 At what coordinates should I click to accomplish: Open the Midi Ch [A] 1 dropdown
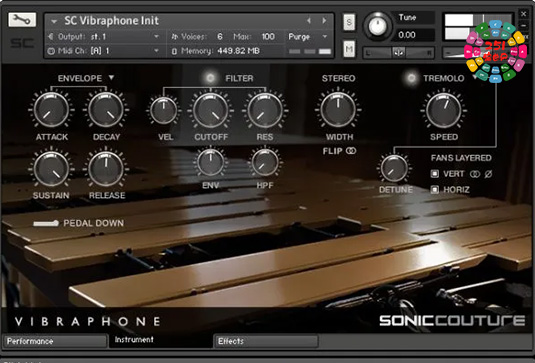(157, 51)
